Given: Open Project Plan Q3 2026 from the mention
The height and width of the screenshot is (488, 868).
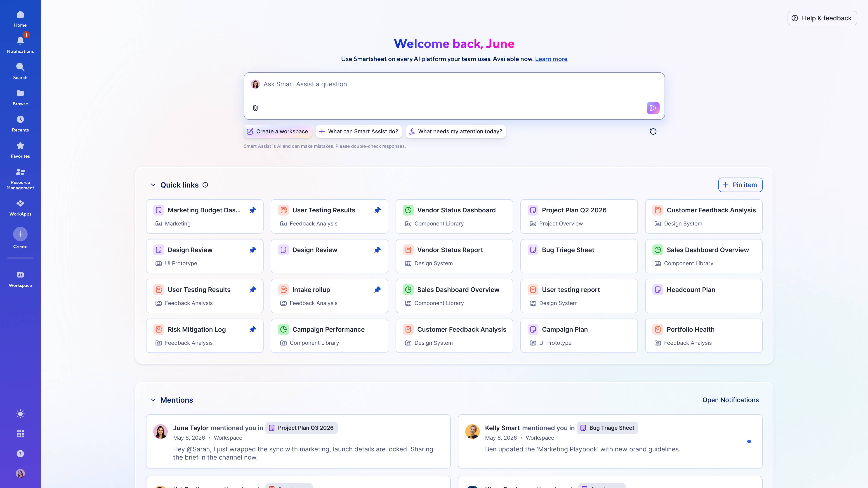Looking at the screenshot, I should point(302,428).
